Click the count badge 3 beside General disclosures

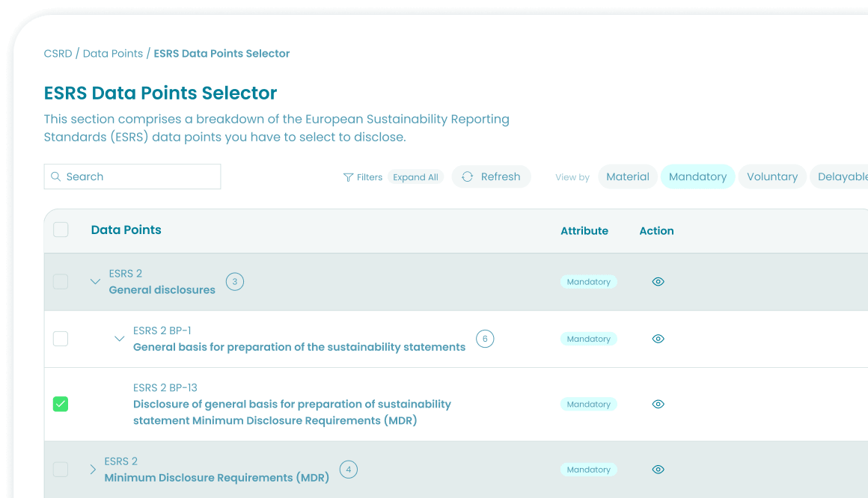pos(235,282)
